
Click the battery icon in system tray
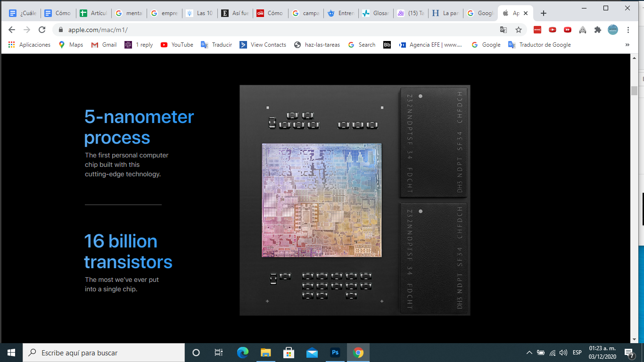coord(541,353)
